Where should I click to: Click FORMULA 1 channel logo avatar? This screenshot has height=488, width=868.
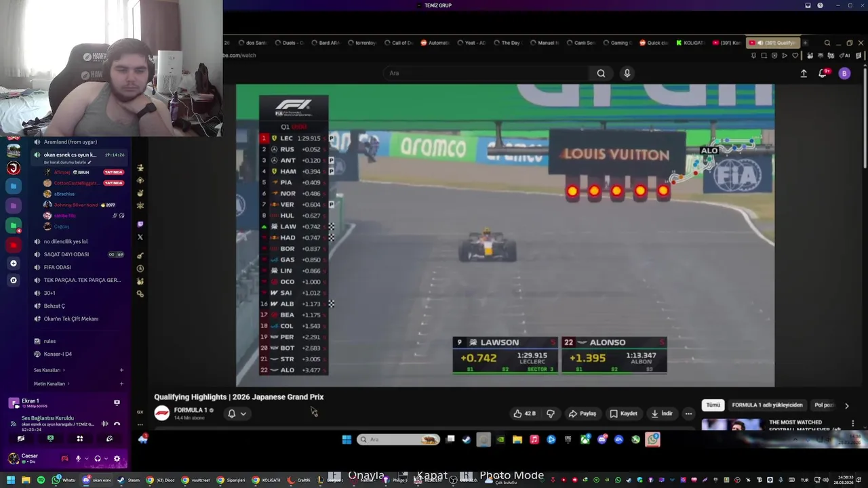[x=162, y=413]
